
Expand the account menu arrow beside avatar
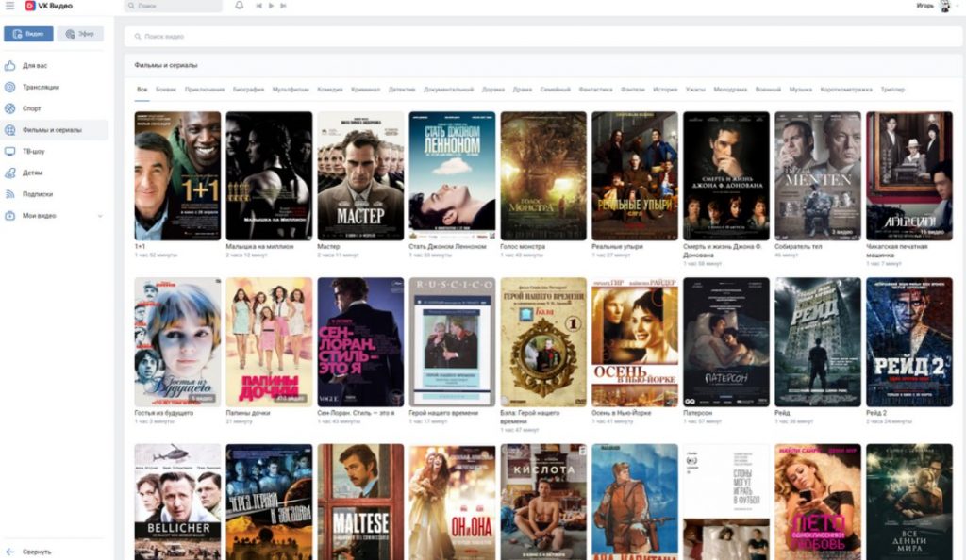(958, 7)
